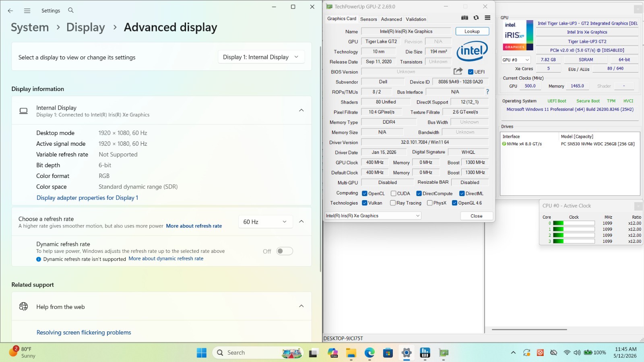The width and height of the screenshot is (644, 362).
Task: Open More about dynamic refresh rate link
Action: pyautogui.click(x=166, y=259)
